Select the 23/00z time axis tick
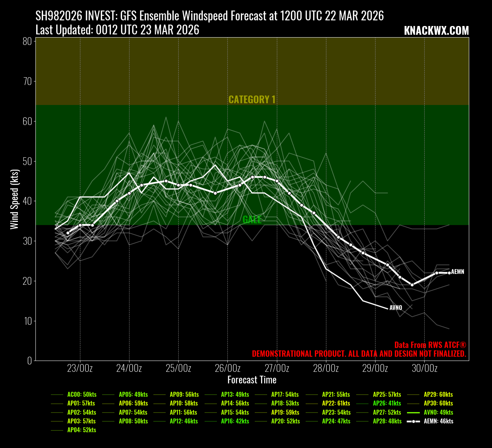 80,368
